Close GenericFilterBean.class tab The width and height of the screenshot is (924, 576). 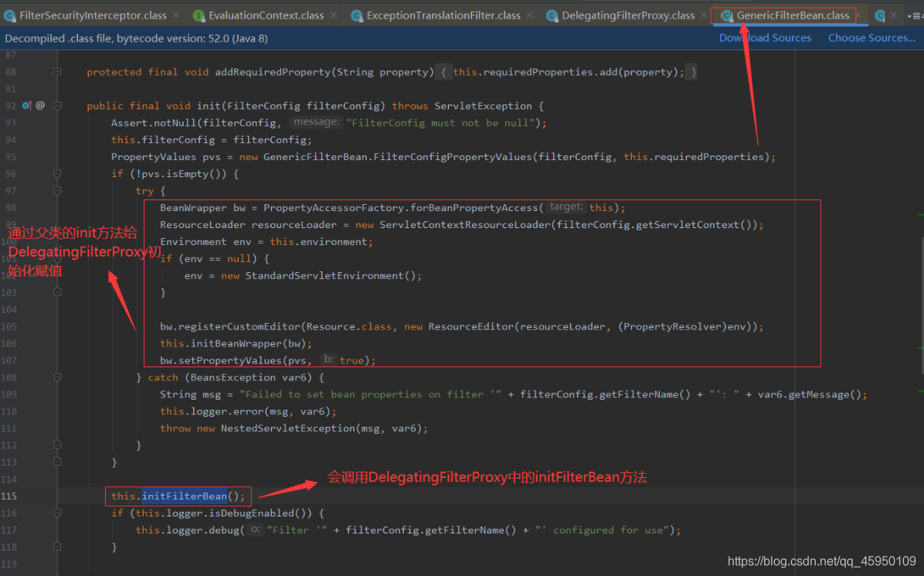click(858, 15)
